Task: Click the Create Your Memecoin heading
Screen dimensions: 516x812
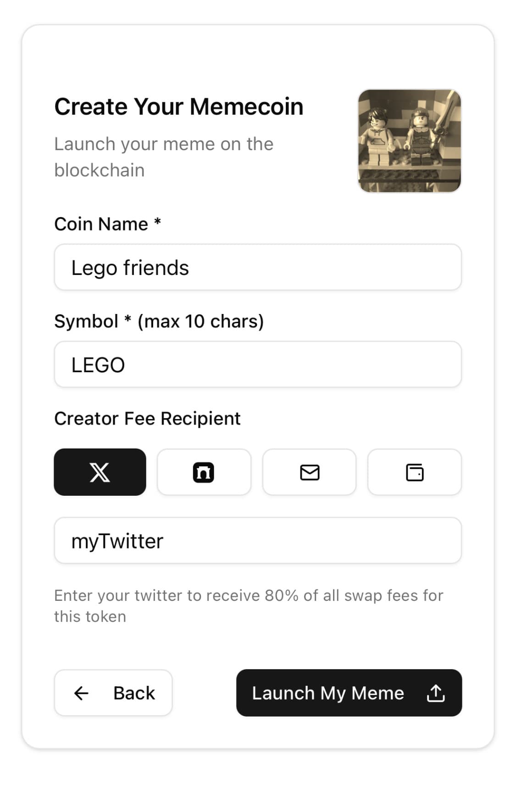Action: click(x=178, y=106)
